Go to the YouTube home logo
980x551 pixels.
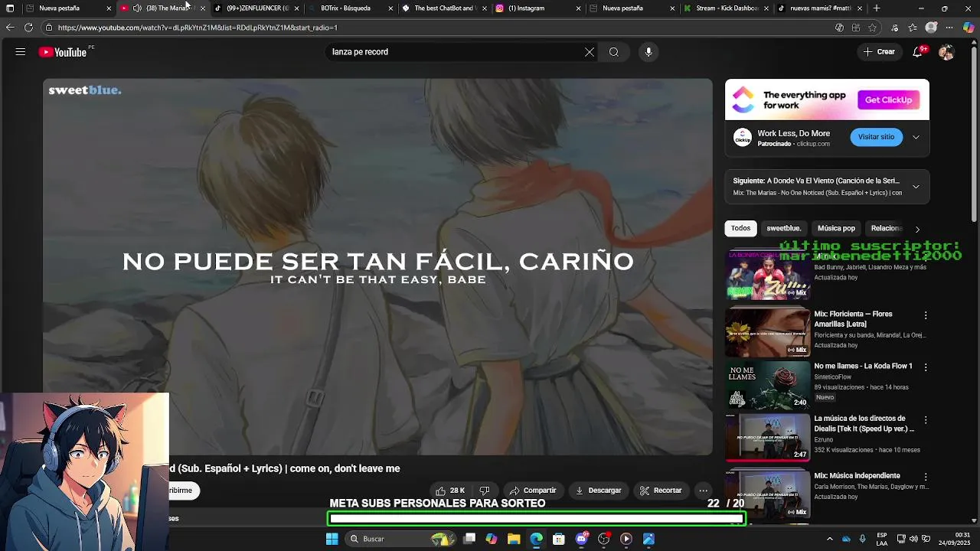coord(63,52)
